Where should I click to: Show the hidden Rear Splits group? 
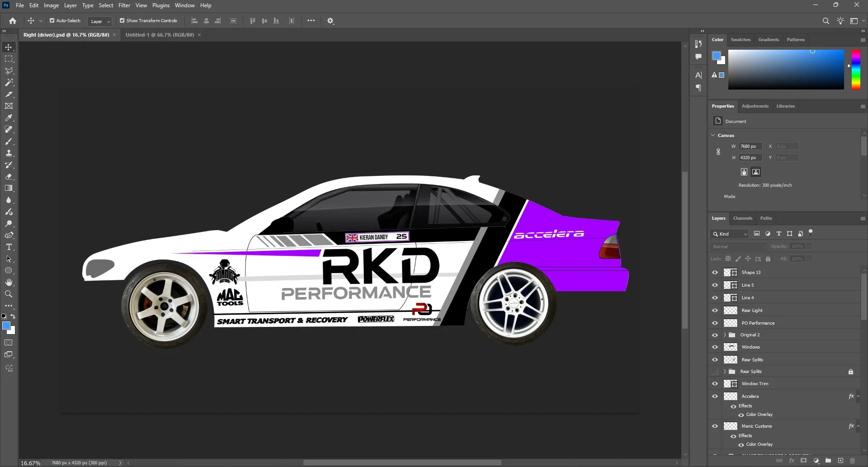click(x=715, y=372)
